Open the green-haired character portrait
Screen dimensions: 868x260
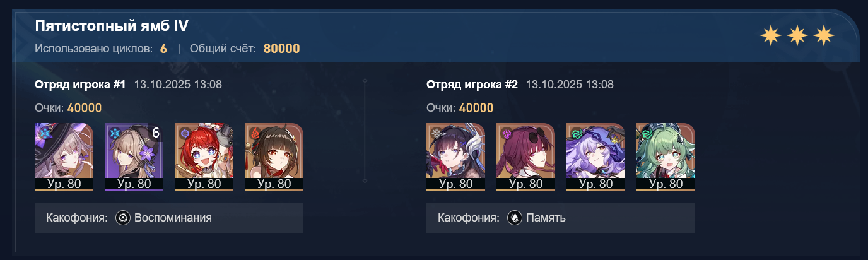point(666,157)
